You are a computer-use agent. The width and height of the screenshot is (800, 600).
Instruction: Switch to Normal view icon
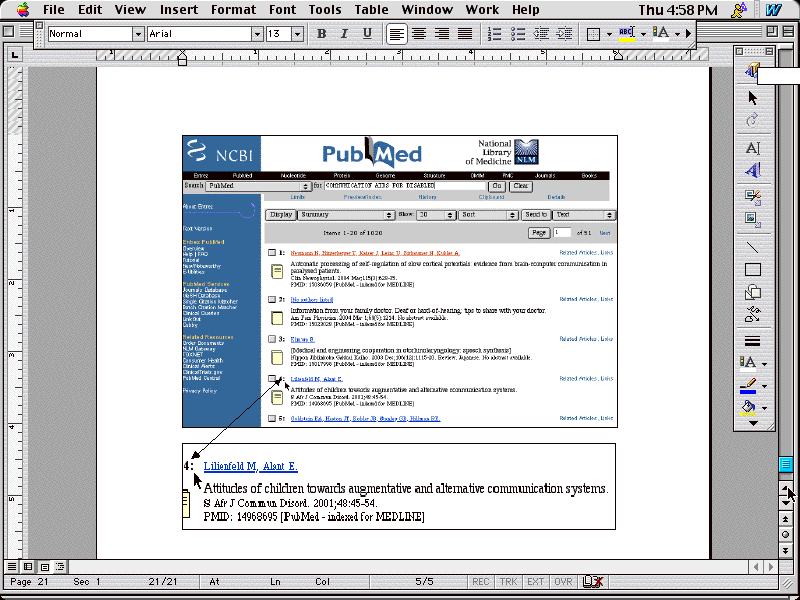12,566
